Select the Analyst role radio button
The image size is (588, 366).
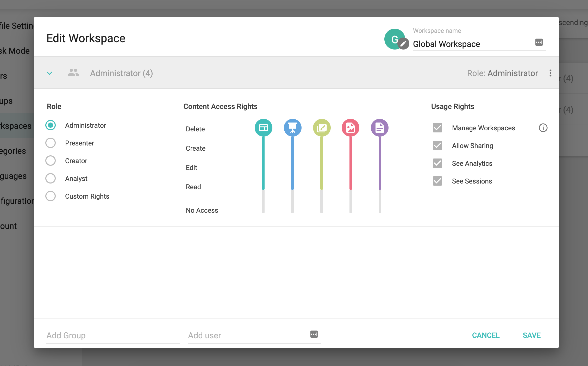point(51,178)
